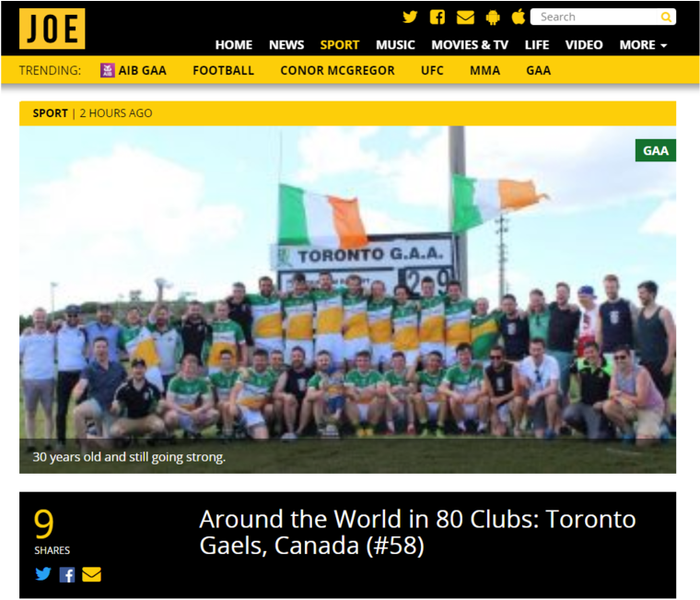Image resolution: width=700 pixels, height=600 pixels.
Task: Click the green GAA category tag
Action: 656,150
